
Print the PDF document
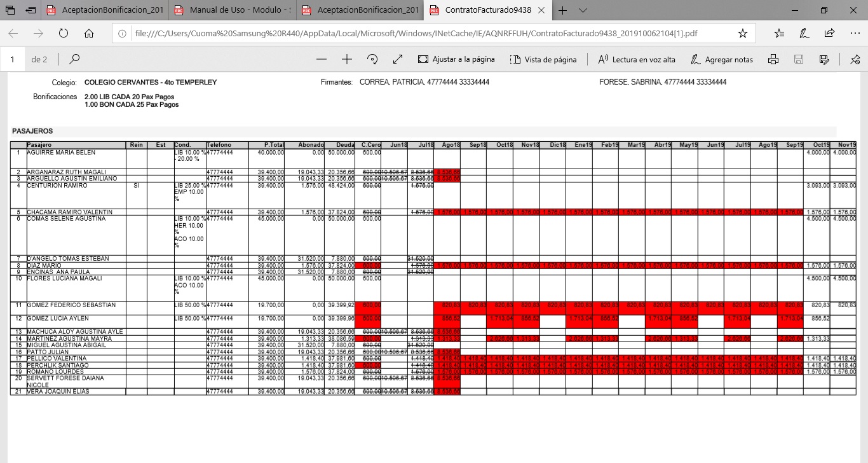[773, 59]
